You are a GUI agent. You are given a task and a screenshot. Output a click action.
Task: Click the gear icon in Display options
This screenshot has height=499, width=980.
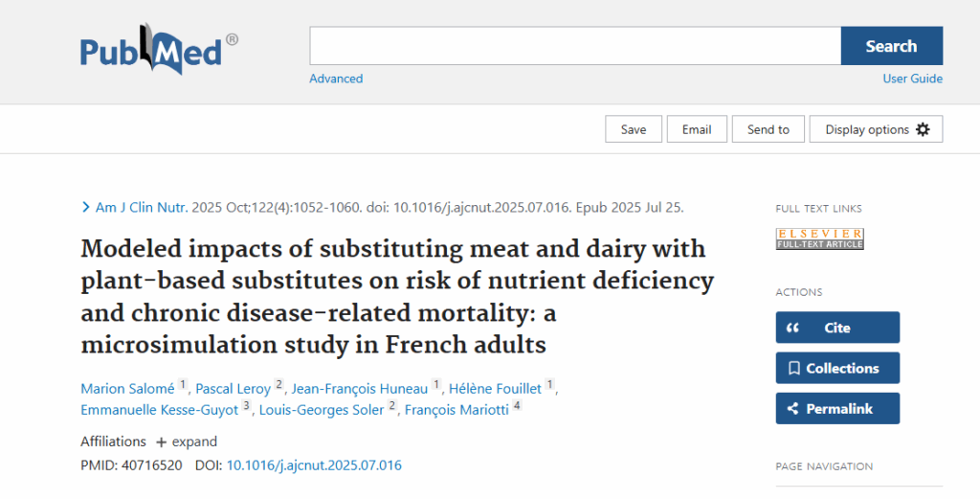pos(923,129)
